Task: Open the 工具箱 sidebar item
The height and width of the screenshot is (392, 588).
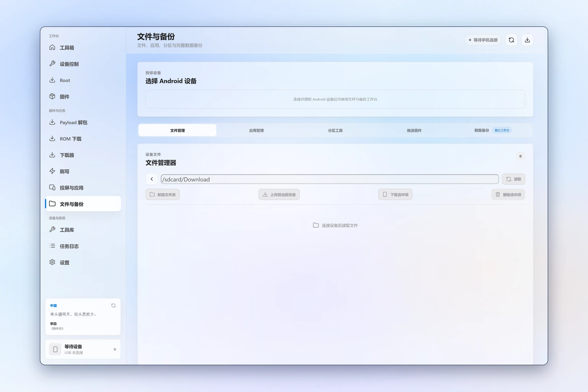Action: pos(83,48)
